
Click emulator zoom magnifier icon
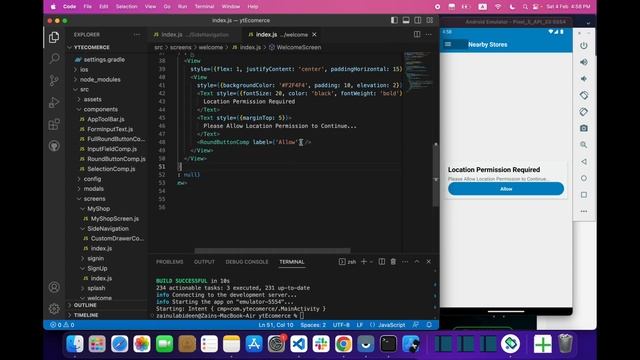pos(584,145)
